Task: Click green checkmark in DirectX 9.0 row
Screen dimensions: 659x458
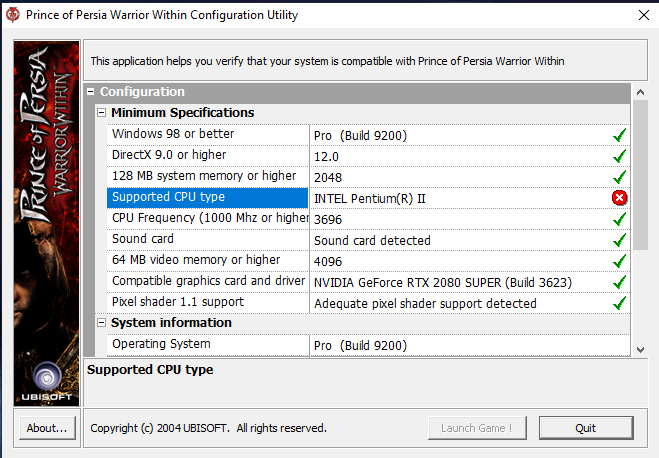Action: (619, 156)
